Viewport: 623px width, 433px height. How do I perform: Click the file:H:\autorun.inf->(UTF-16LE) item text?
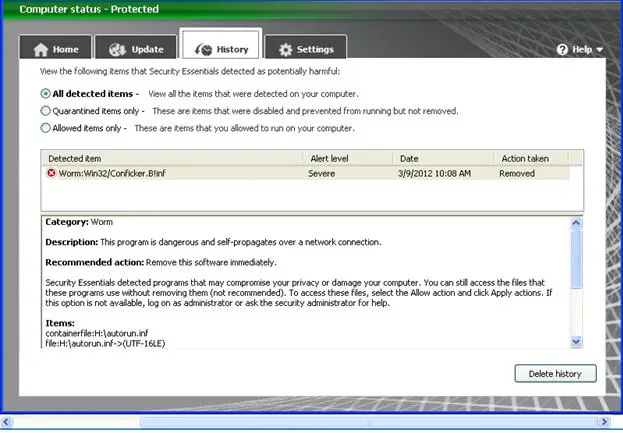click(105, 343)
